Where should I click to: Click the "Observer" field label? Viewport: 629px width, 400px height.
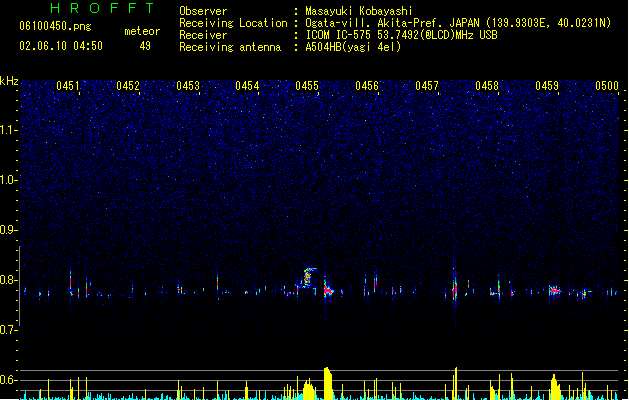[203, 11]
